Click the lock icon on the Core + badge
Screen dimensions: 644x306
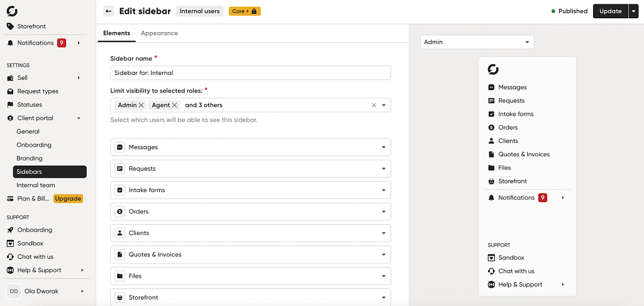pos(254,11)
